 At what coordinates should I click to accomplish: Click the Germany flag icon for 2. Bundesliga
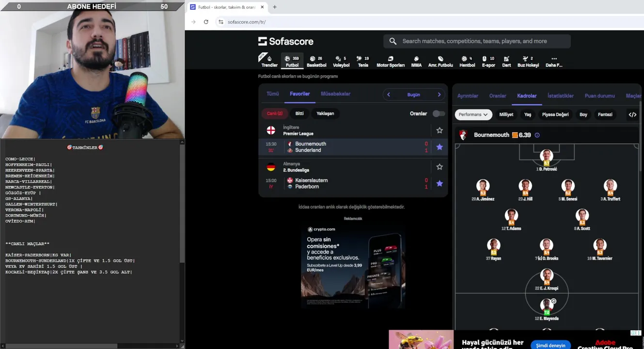pos(271,167)
